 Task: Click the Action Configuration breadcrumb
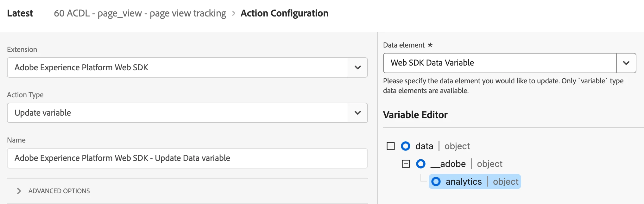(284, 13)
